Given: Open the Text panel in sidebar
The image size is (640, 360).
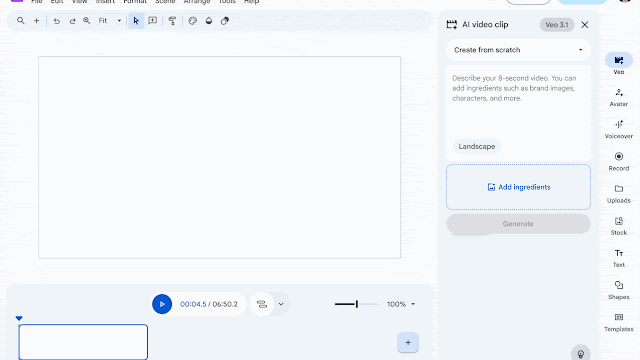Looking at the screenshot, I should click(x=619, y=258).
